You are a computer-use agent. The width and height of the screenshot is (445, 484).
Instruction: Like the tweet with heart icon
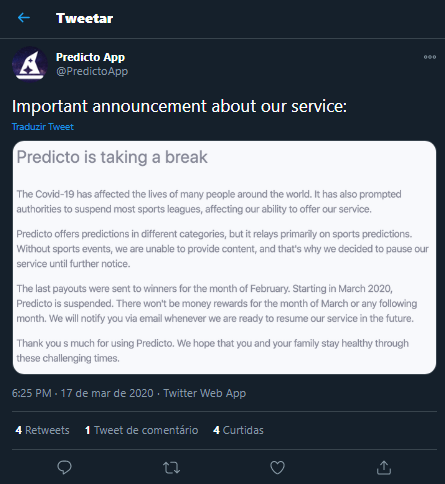tap(277, 467)
